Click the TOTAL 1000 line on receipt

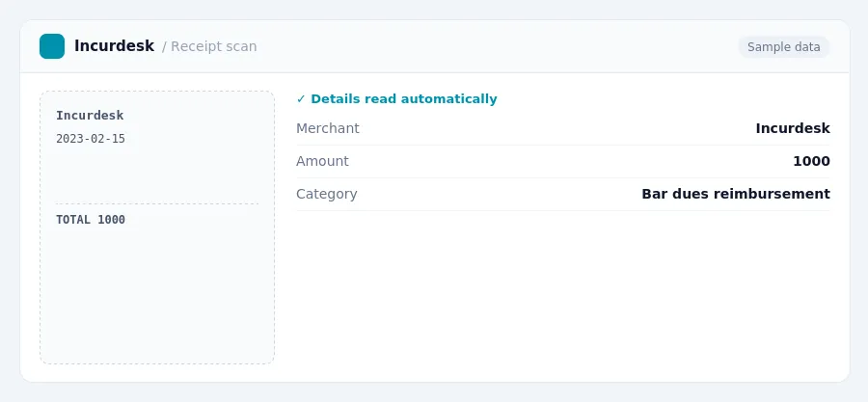tap(91, 220)
